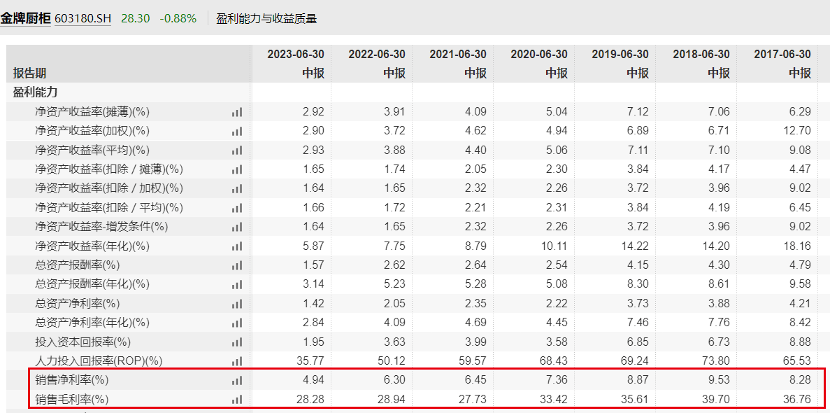Viewport: 830px width, 414px height.
Task: Open chart icon for 净资产收益率(摊薄)(%)
Action: (x=237, y=112)
